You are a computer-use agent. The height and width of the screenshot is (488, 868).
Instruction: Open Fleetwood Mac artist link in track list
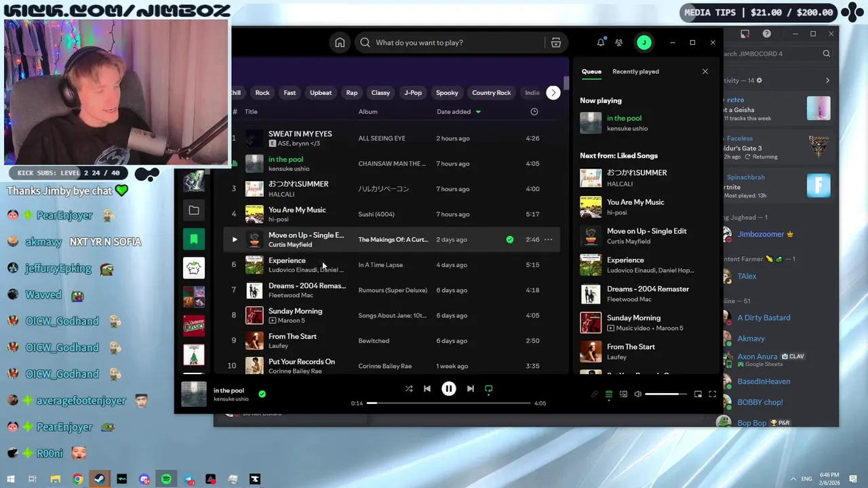click(291, 296)
